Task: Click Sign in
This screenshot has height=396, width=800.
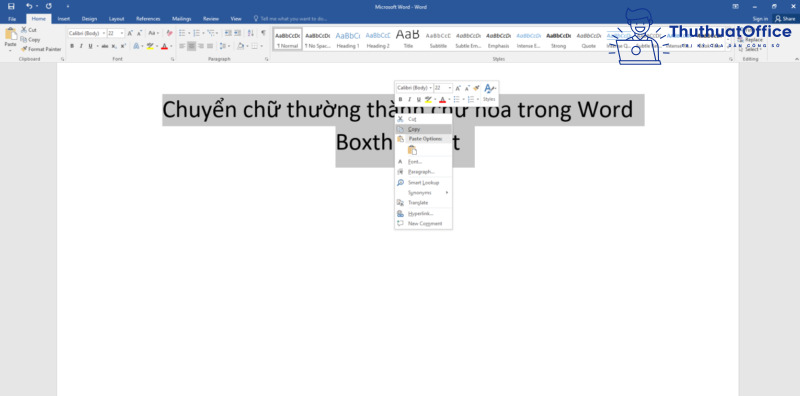Action: click(x=760, y=19)
